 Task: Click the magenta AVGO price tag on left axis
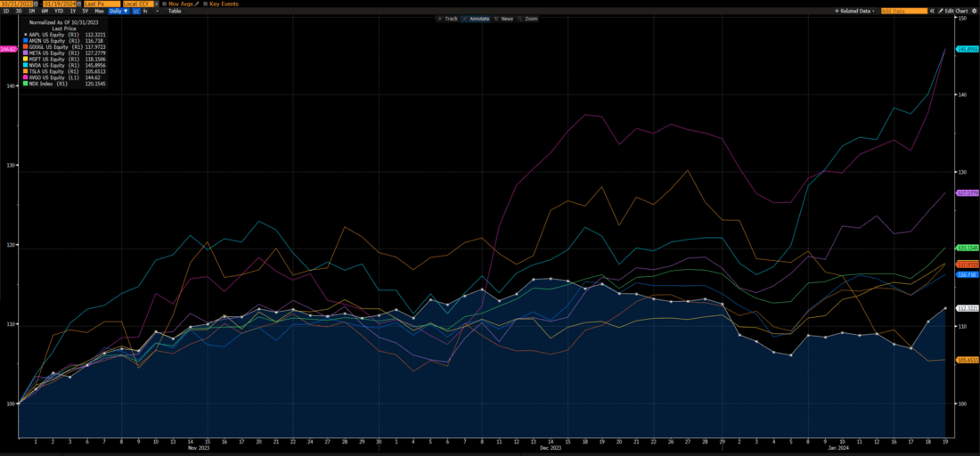click(9, 49)
